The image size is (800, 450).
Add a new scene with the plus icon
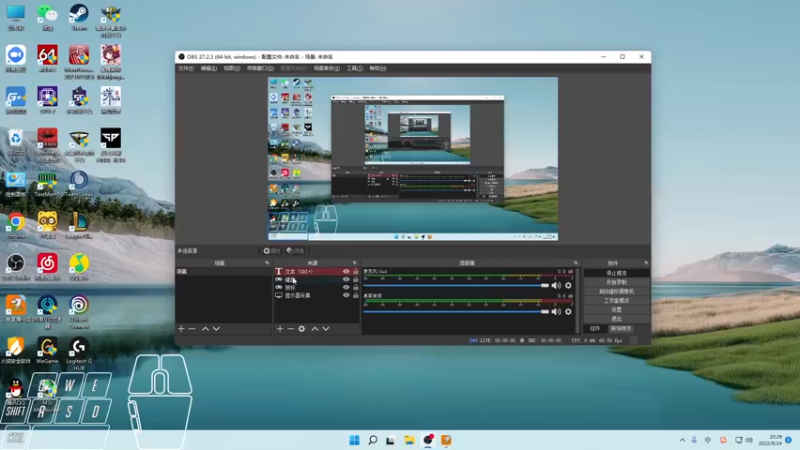[181, 328]
